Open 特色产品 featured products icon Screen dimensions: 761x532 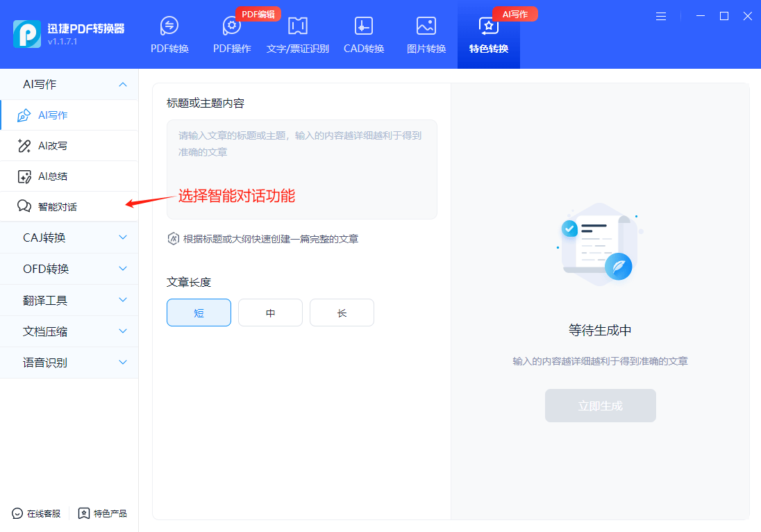[x=84, y=513]
